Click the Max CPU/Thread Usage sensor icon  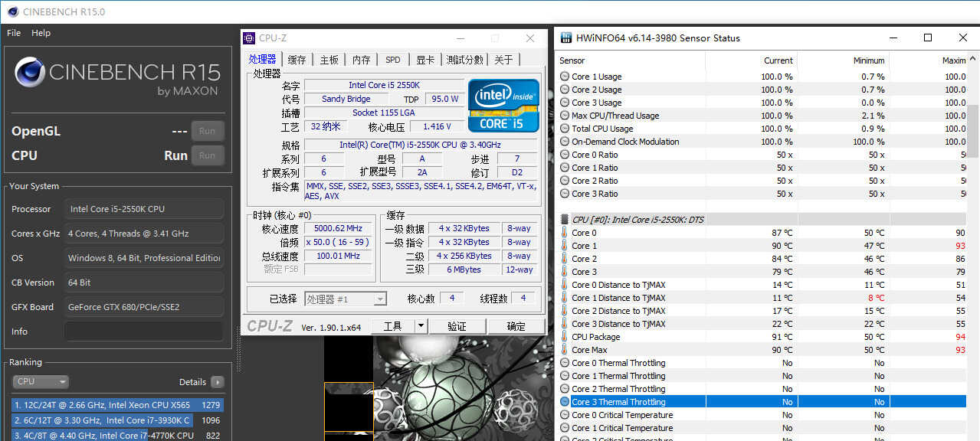pyautogui.click(x=565, y=116)
